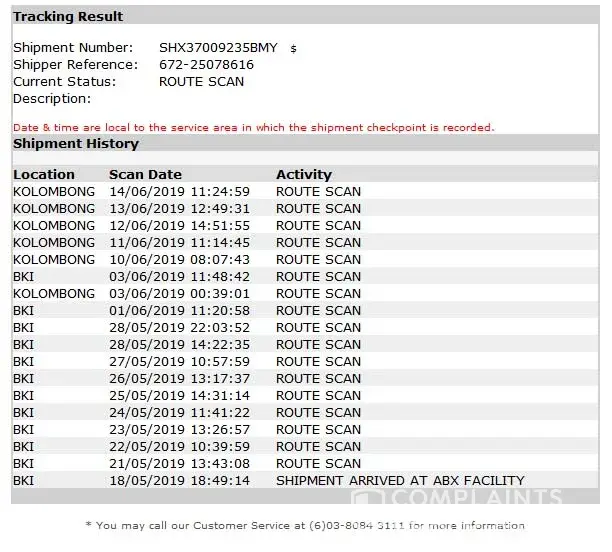Click the Activity column header
The image size is (612, 552).
[x=303, y=174]
